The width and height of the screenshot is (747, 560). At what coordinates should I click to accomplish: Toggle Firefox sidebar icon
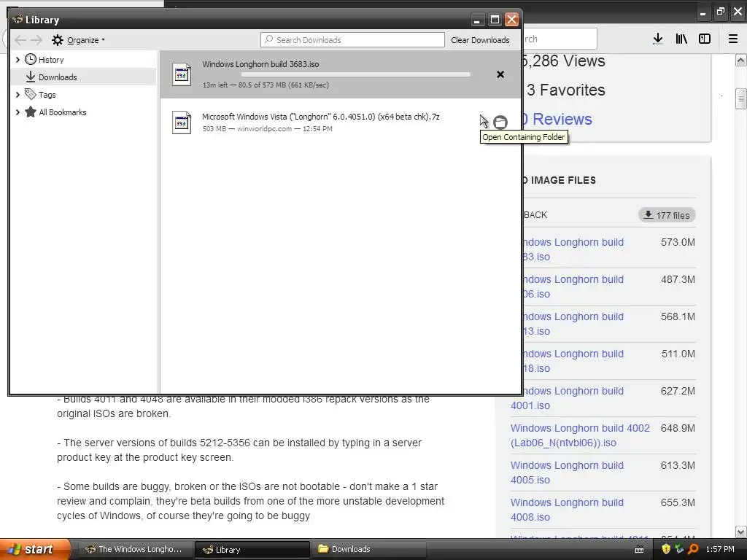[x=705, y=39]
